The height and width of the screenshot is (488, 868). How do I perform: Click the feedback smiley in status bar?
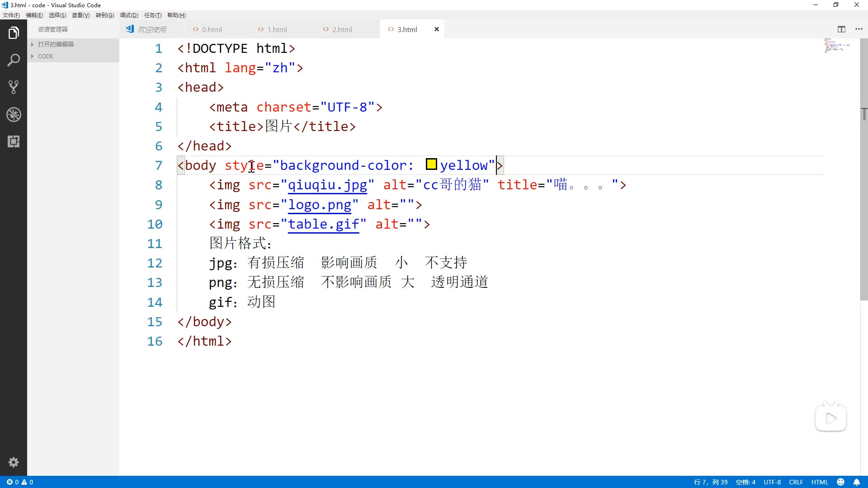point(840,482)
